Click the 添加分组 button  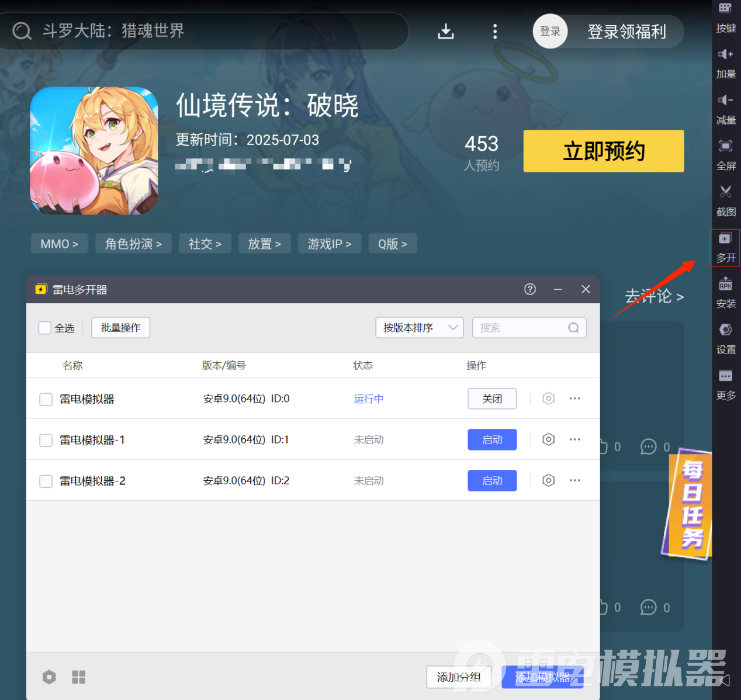point(459,677)
